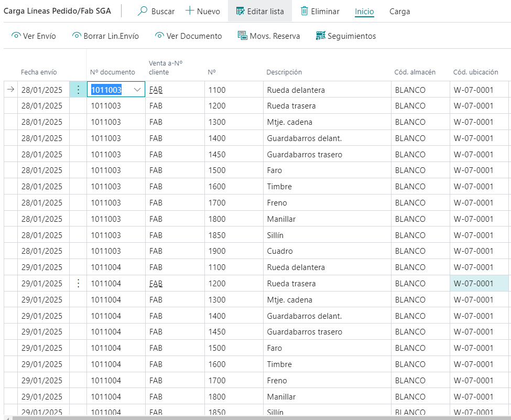Click the Ver Envío eye icon
Image resolution: width=511 pixels, height=420 pixels.
(x=16, y=36)
